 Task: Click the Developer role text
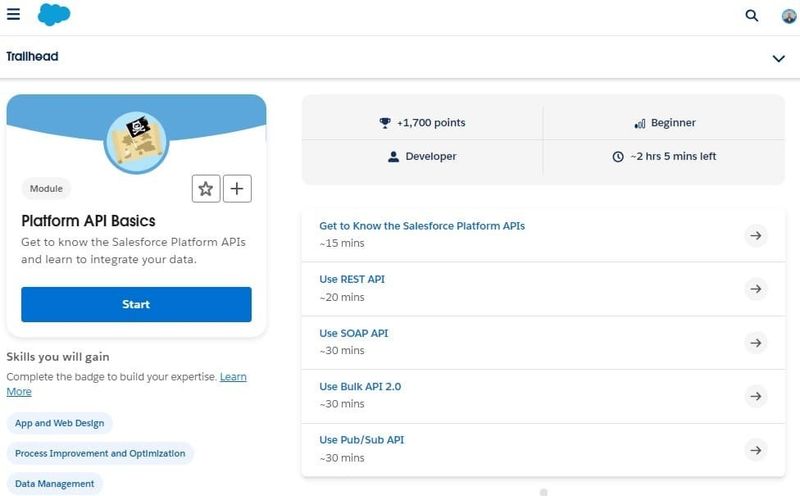click(x=431, y=156)
